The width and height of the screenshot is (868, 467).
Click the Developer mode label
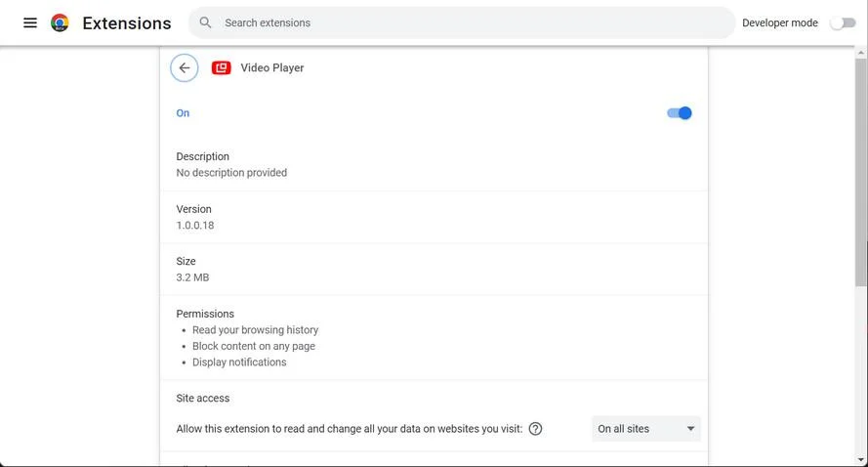(x=779, y=22)
